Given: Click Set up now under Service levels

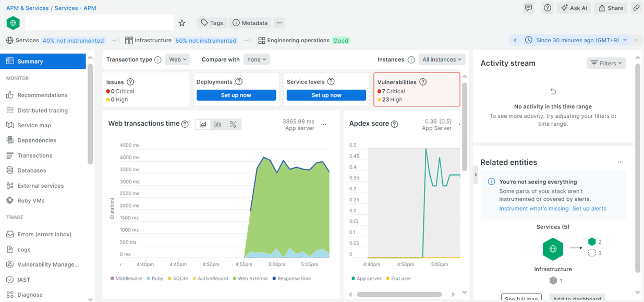Looking at the screenshot, I should click(x=326, y=95).
